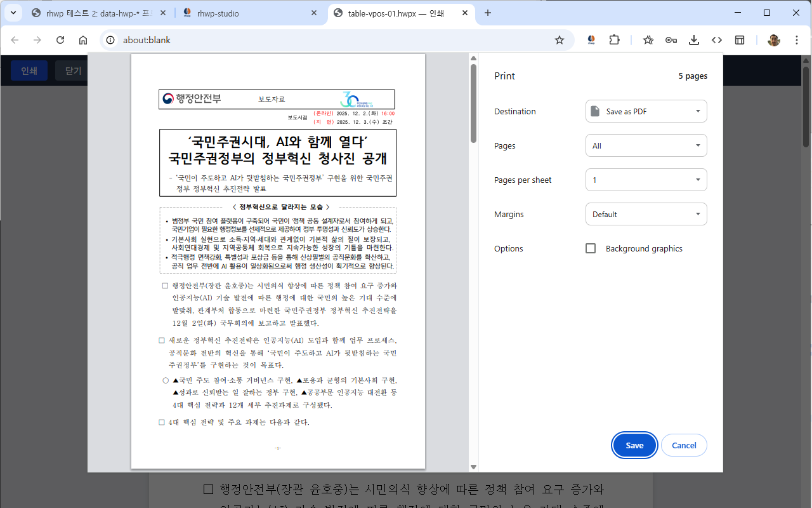Open the side panel layout icon

coord(740,40)
